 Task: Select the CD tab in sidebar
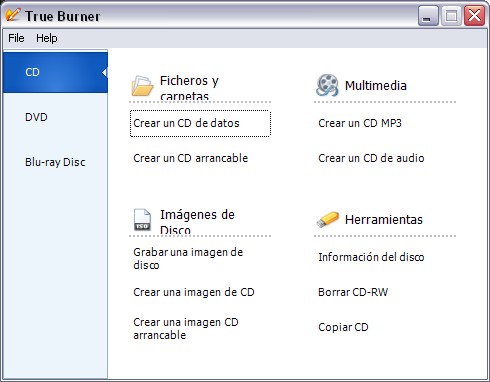(x=55, y=72)
